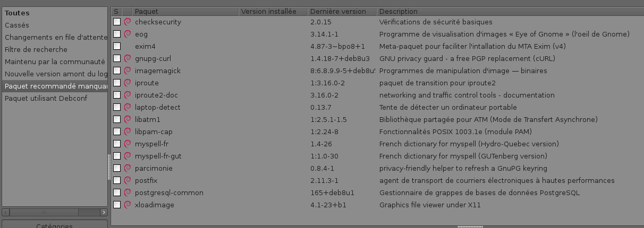Select the "Cassés" filter in the list
The width and height of the screenshot is (644, 228).
(x=17, y=25)
